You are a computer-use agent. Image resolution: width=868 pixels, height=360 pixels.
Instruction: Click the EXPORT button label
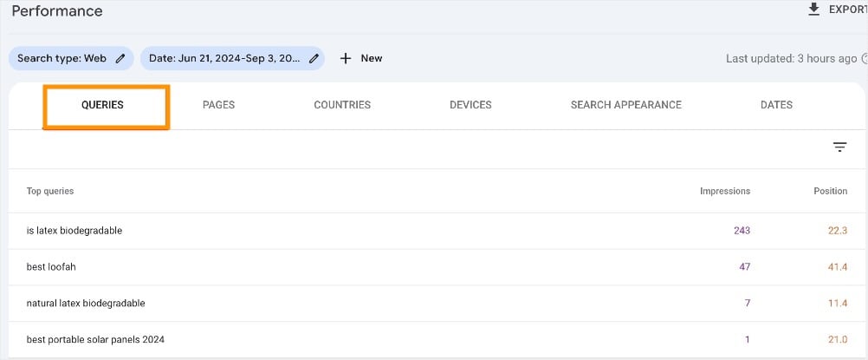(x=848, y=10)
